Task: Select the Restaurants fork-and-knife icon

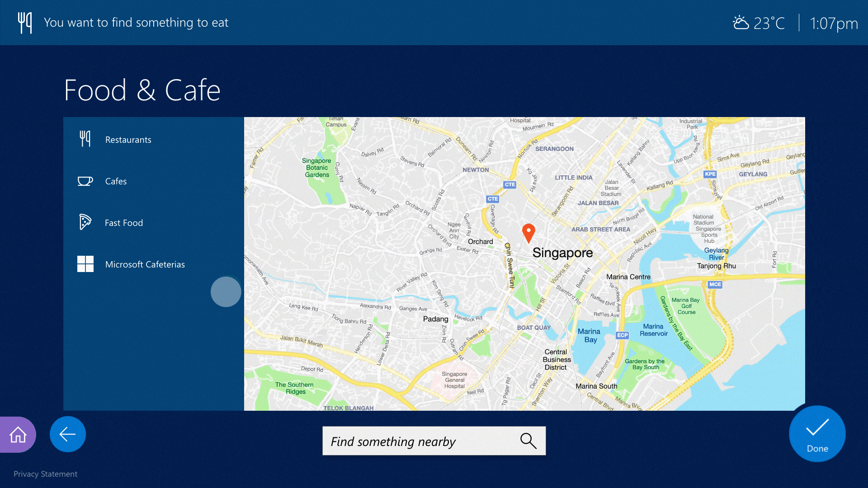Action: 85,139
